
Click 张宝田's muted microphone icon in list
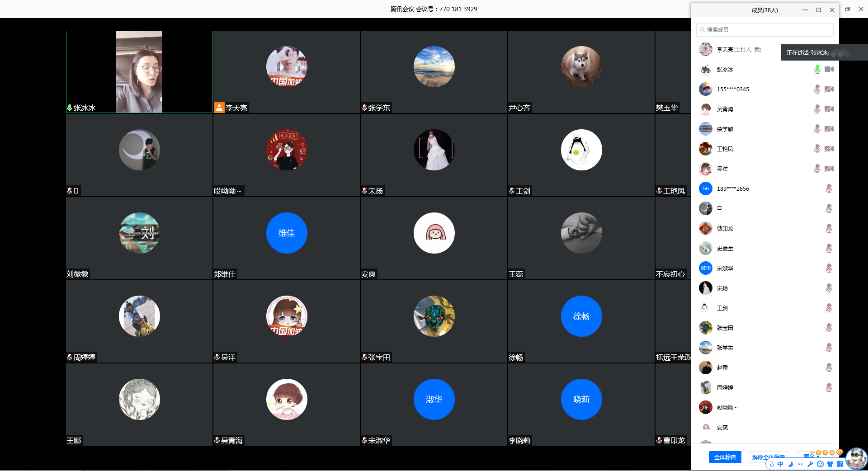829,328
